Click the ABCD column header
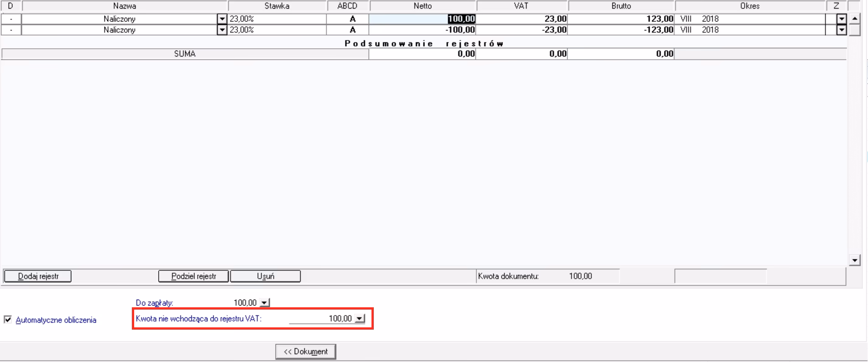868x362 pixels. (347, 6)
